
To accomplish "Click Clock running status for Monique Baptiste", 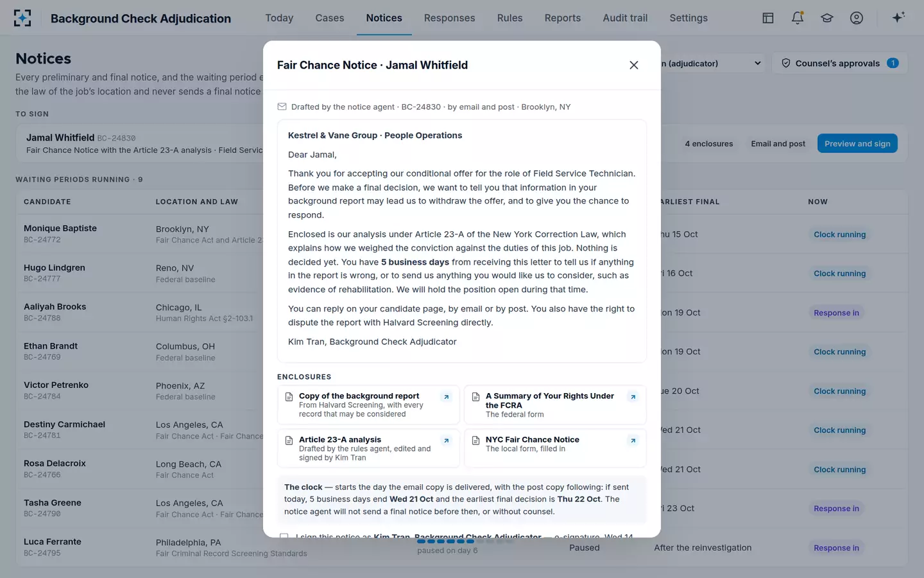I will tap(839, 234).
